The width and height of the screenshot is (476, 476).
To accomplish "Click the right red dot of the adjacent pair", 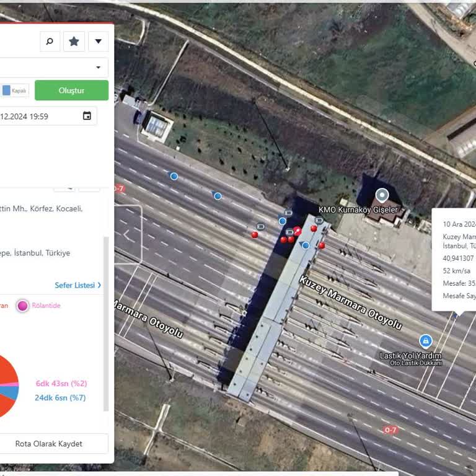I will (291, 239).
